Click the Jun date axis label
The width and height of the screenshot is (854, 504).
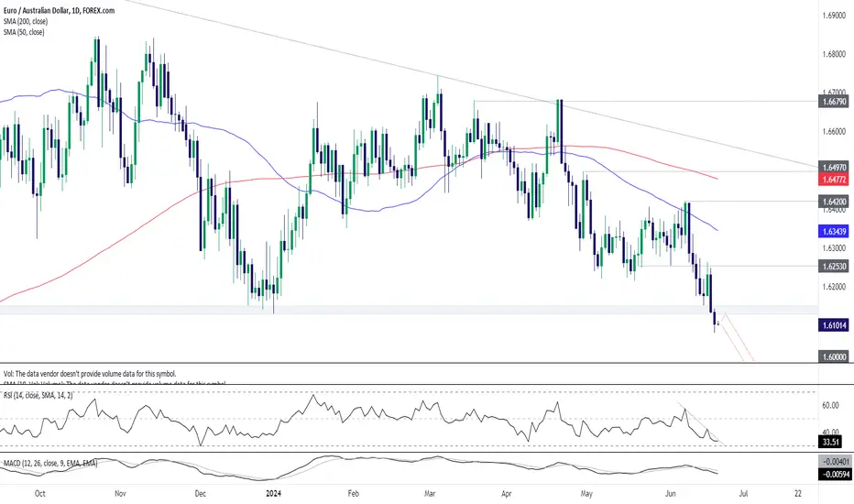[x=671, y=494]
